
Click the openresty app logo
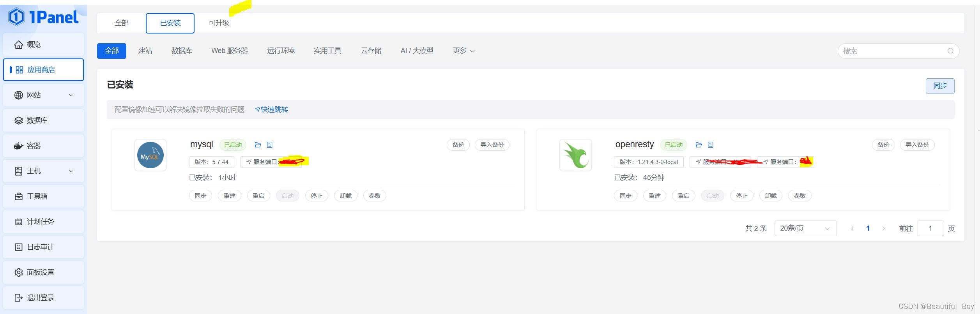575,155
